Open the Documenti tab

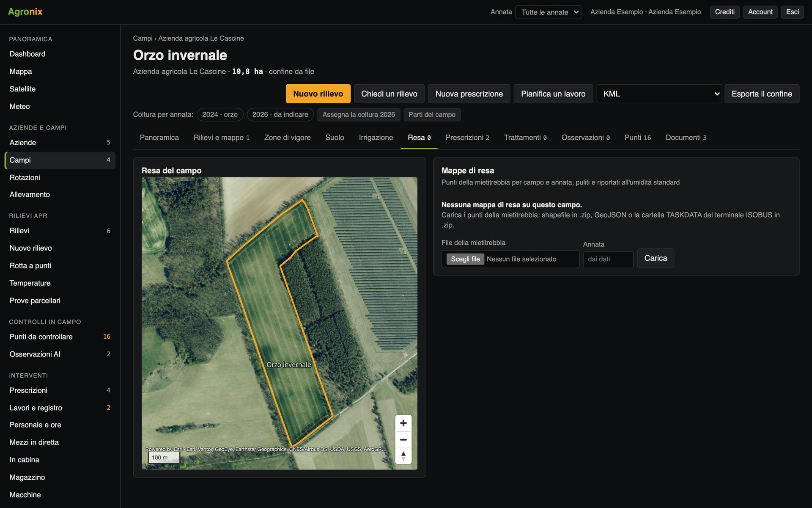tap(686, 138)
